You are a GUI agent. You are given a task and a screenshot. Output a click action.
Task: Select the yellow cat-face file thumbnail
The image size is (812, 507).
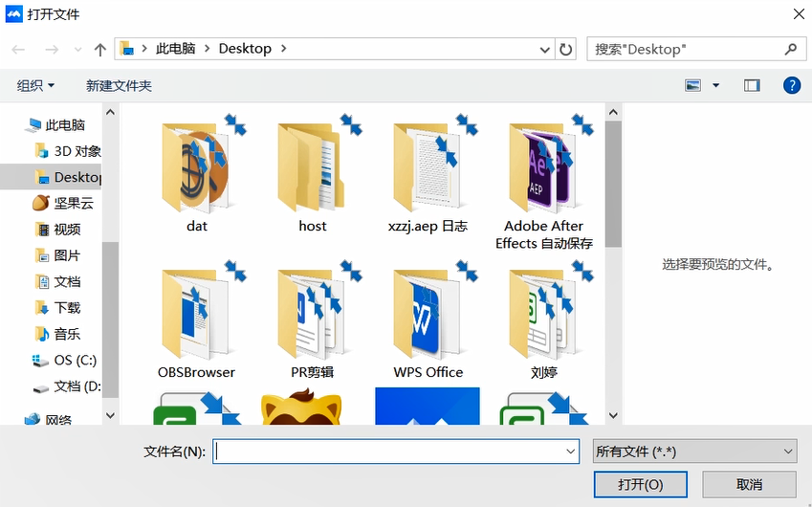coord(301,408)
